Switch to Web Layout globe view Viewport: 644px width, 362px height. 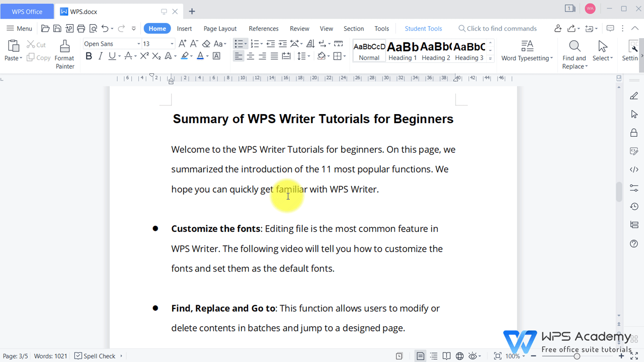(x=459, y=356)
